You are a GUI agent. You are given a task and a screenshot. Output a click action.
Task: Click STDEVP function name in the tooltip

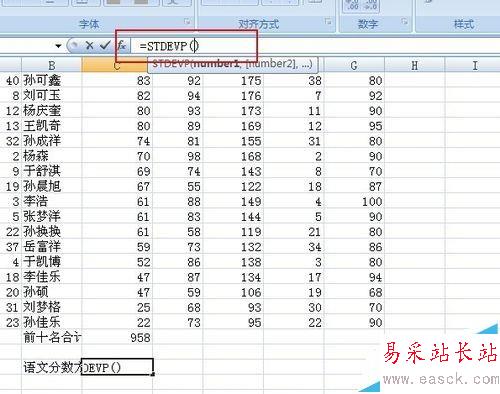pyautogui.click(x=171, y=64)
